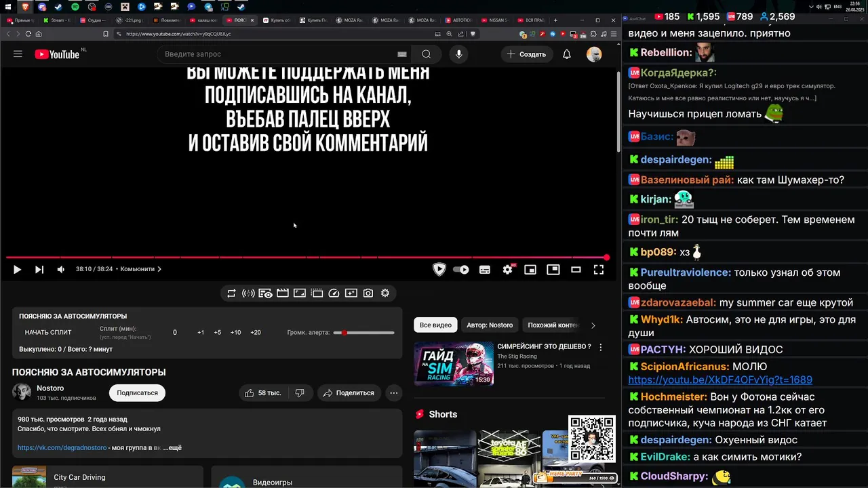Open a new browser tab
This screenshot has width=868, height=488.
555,20
